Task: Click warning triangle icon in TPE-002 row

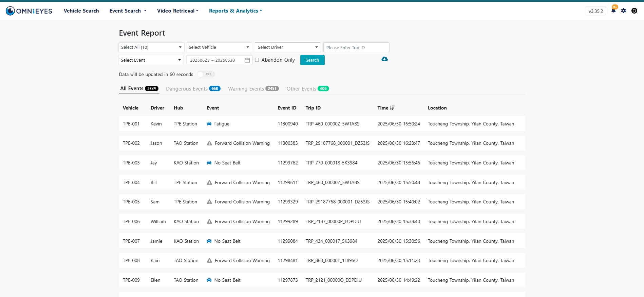Action: [x=209, y=143]
